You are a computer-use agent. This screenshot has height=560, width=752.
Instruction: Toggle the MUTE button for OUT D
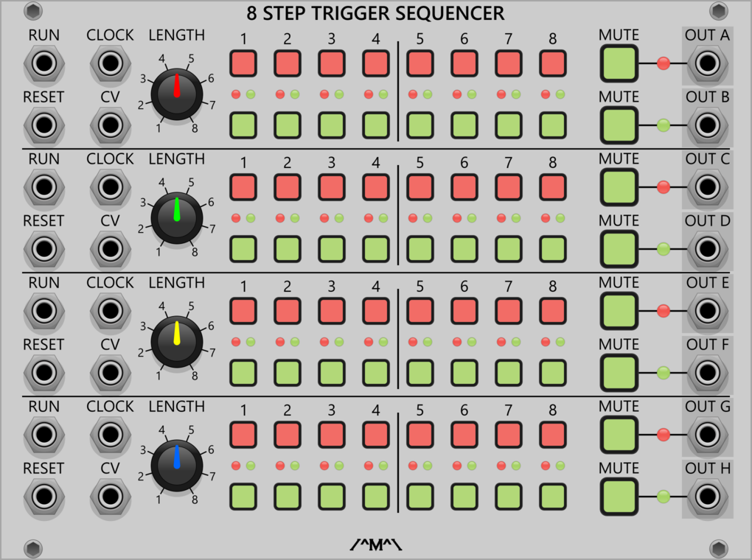(619, 249)
